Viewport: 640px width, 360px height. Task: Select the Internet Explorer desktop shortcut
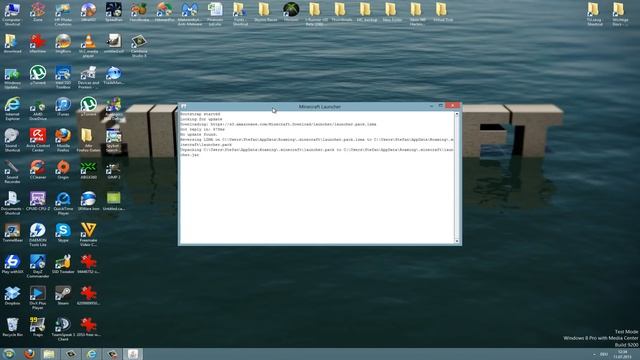pos(12,108)
